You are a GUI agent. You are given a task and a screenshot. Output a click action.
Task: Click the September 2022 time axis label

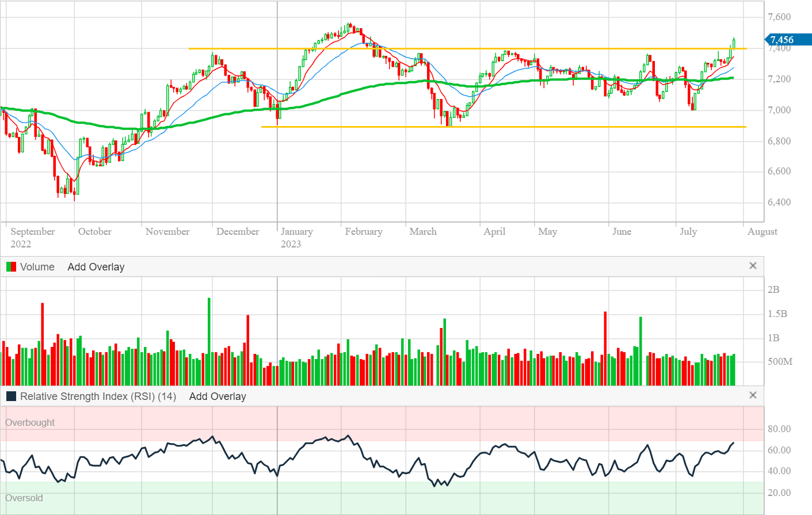click(x=32, y=237)
